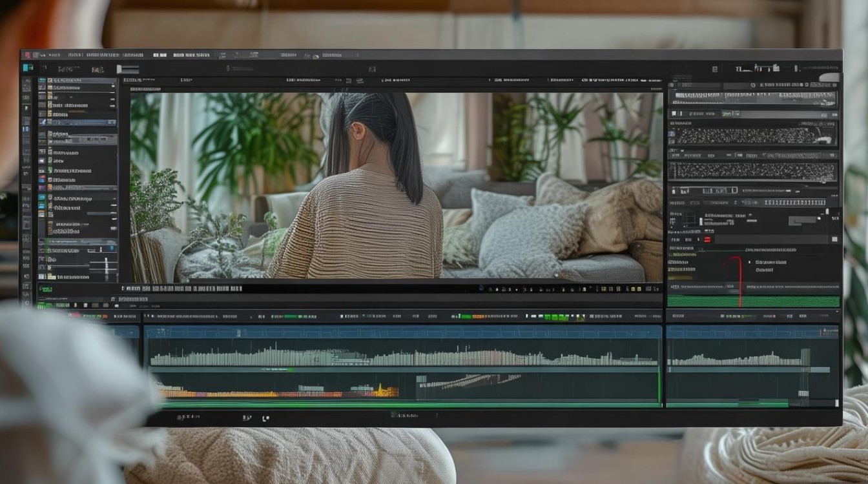Click the green waveform strip in right panel
Viewport: 868px width, 484px height.
pos(753,301)
